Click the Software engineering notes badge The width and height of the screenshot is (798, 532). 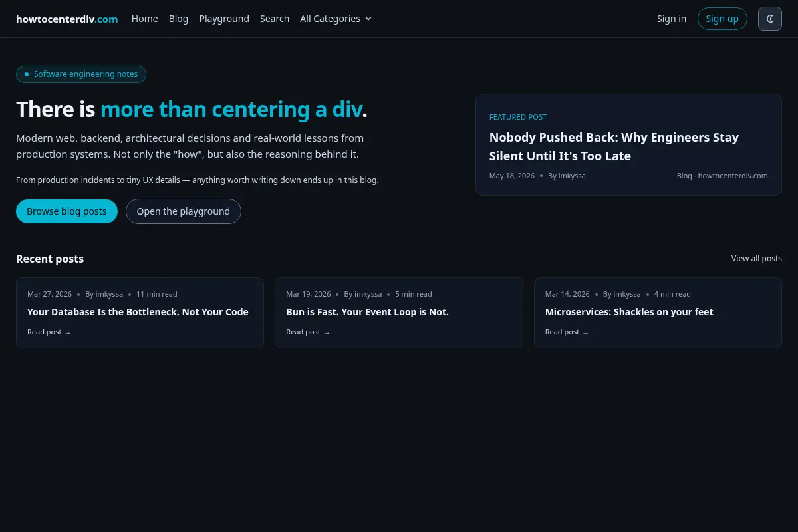click(81, 74)
